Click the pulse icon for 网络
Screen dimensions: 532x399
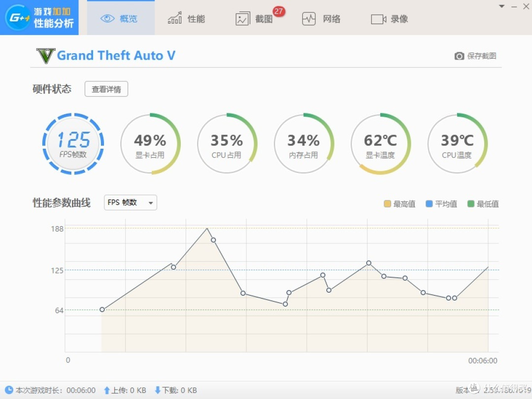(x=309, y=19)
